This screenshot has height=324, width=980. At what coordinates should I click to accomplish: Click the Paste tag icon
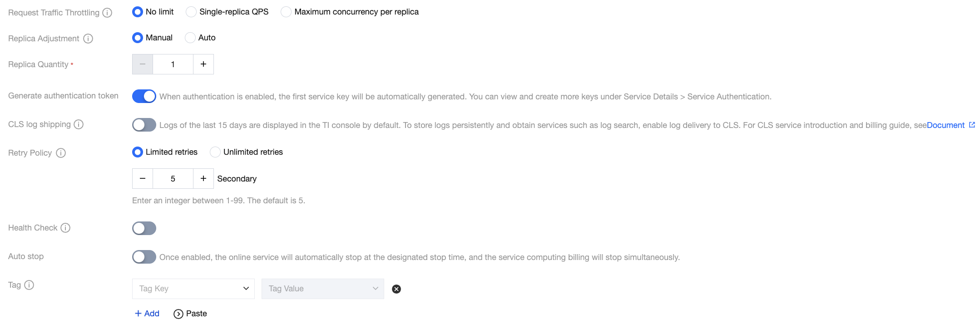click(178, 314)
